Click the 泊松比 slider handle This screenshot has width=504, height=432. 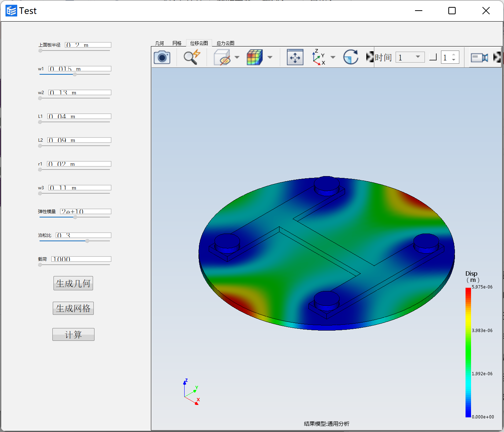87,241
